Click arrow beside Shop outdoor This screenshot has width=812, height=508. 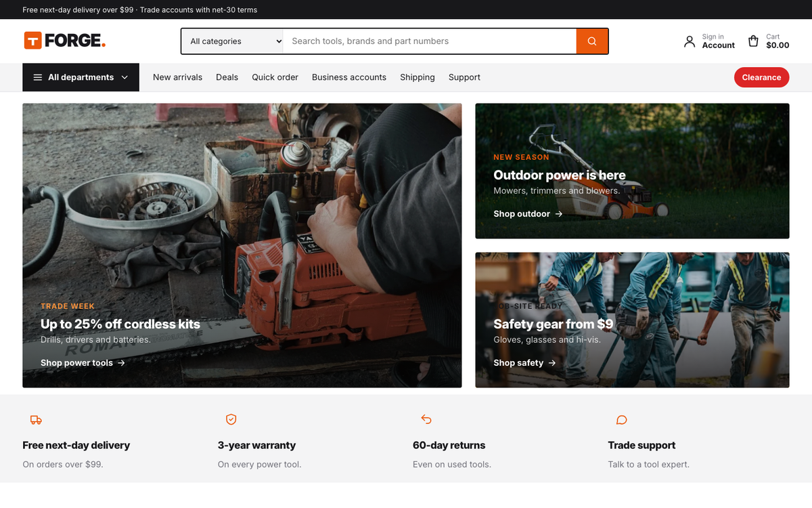(559, 214)
